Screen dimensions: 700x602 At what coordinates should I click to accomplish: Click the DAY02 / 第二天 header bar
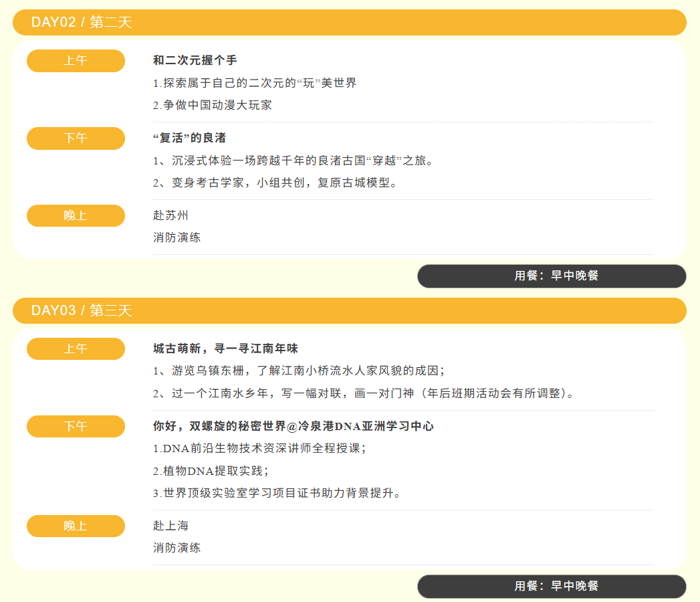349,22
